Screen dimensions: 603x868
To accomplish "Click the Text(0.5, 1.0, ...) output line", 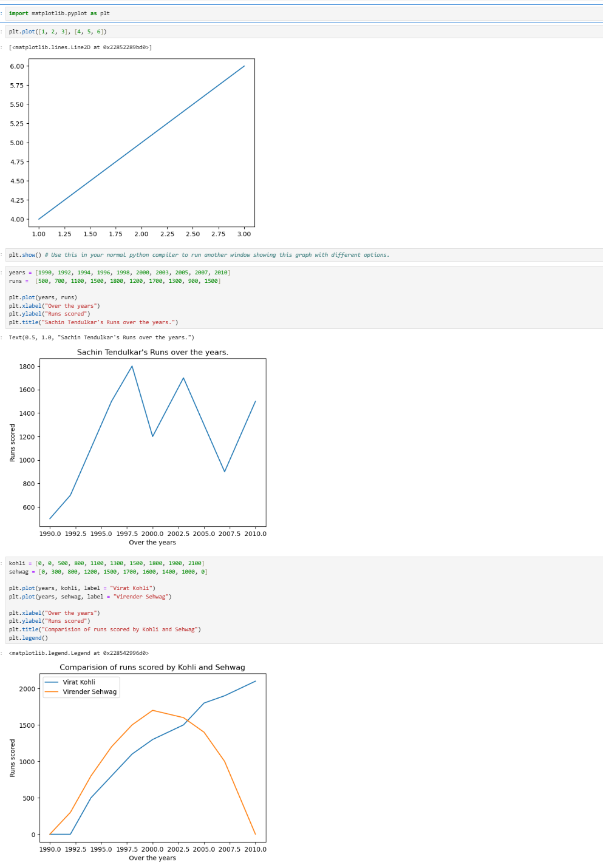I will point(101,337).
